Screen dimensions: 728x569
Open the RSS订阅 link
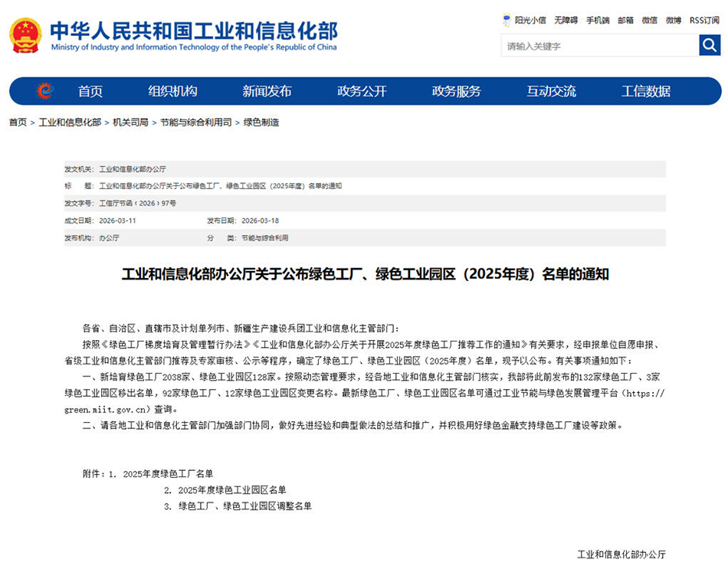(703, 21)
